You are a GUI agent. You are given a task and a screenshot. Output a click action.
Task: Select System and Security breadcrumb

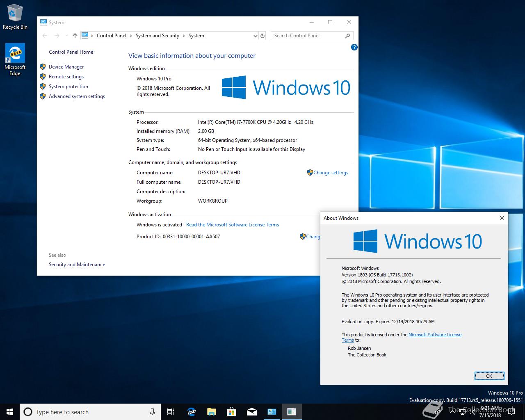coord(157,36)
